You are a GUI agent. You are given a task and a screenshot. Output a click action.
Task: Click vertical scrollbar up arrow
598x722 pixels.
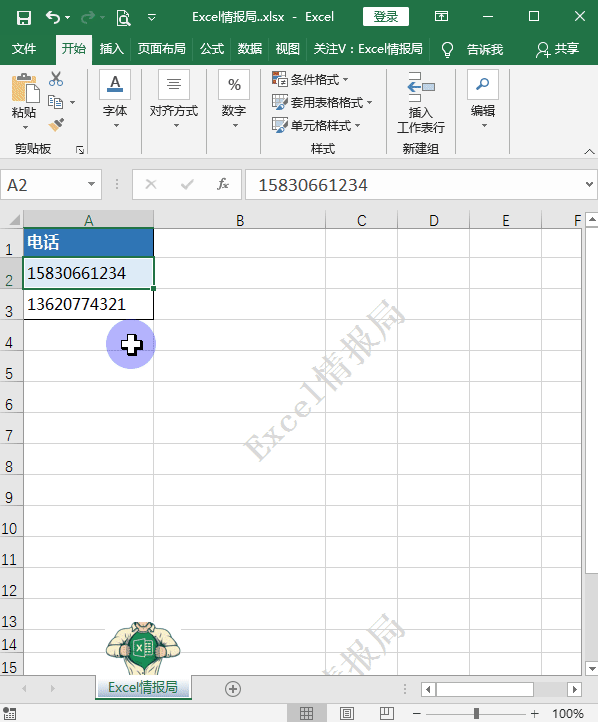point(592,220)
